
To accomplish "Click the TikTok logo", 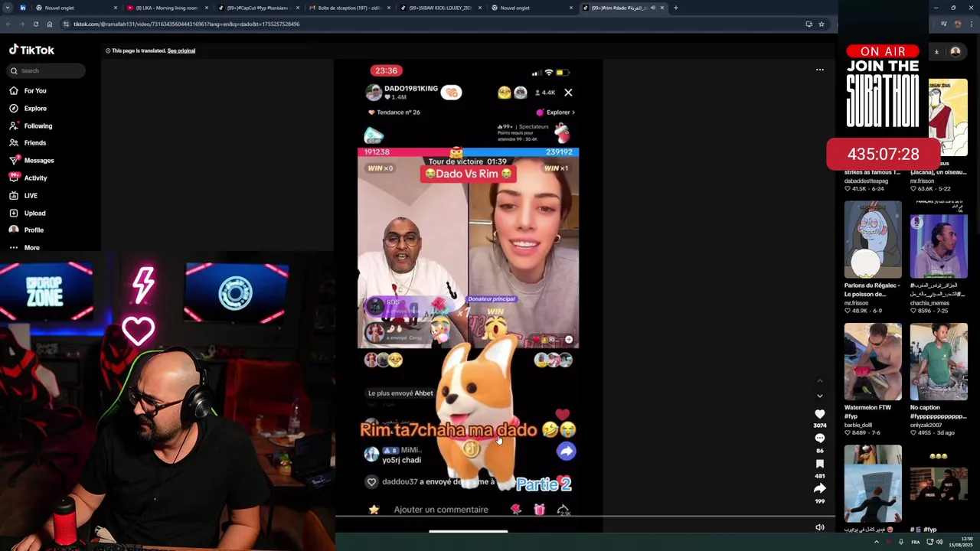I will click(x=31, y=50).
